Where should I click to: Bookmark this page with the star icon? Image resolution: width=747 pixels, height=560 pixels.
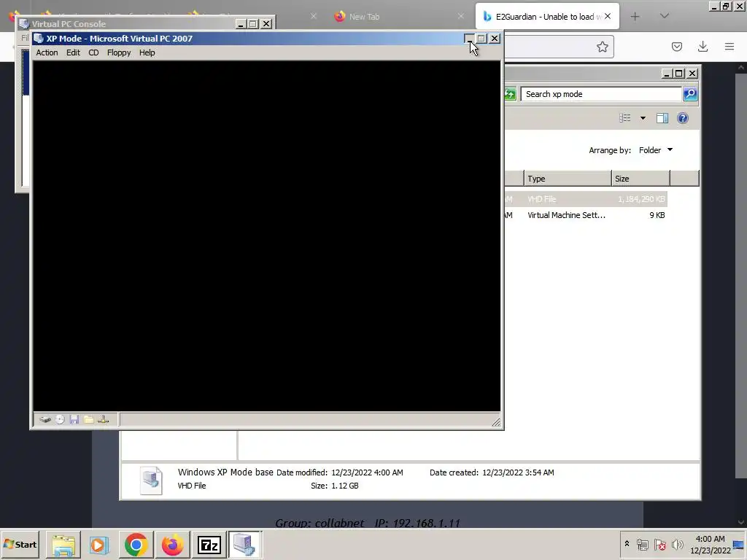[602, 47]
